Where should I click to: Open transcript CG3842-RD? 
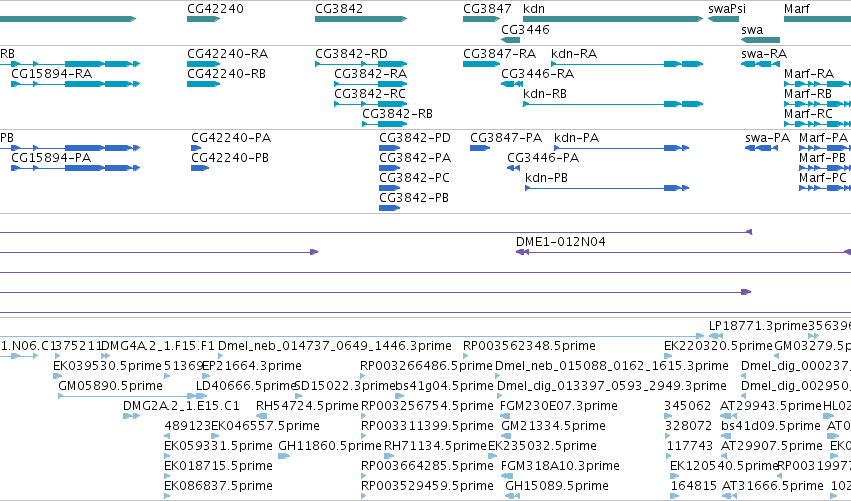click(352, 54)
